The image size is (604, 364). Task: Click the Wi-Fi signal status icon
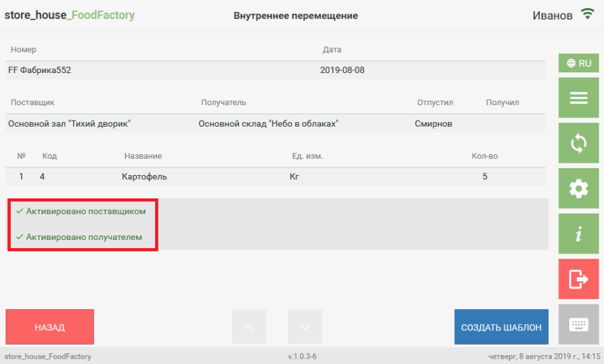[588, 14]
